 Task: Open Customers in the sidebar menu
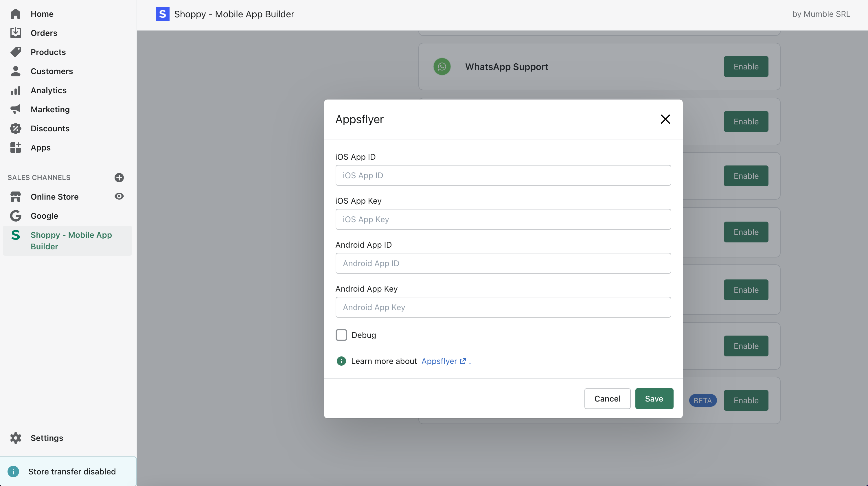52,71
